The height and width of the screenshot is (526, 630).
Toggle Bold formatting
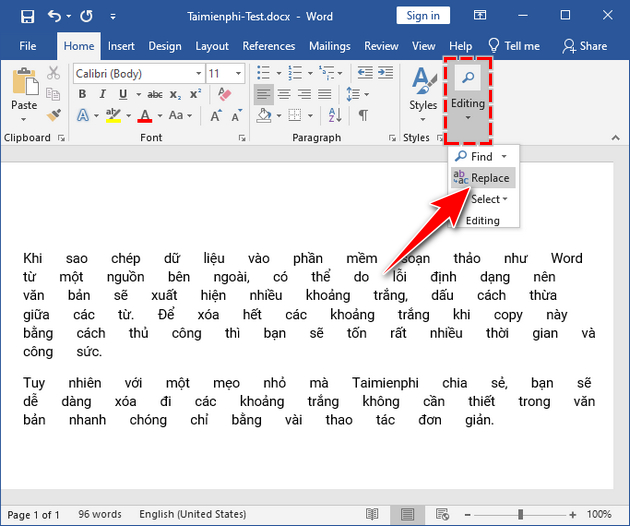pyautogui.click(x=82, y=94)
